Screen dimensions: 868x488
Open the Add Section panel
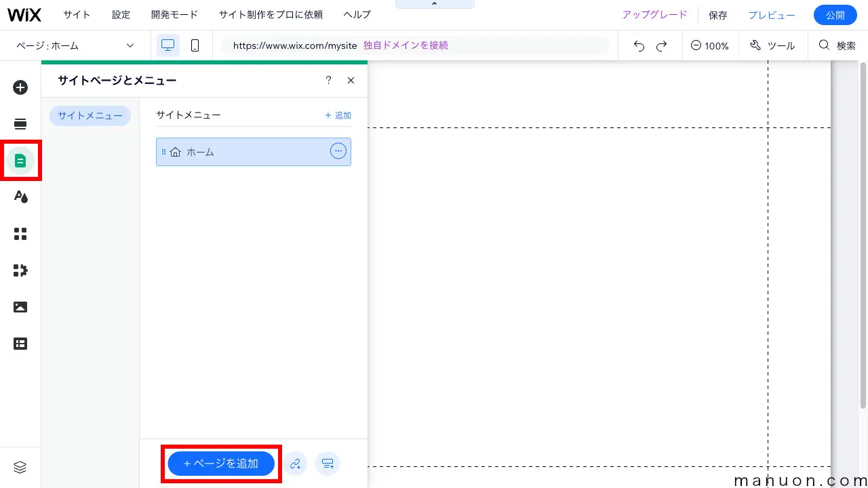(x=20, y=124)
